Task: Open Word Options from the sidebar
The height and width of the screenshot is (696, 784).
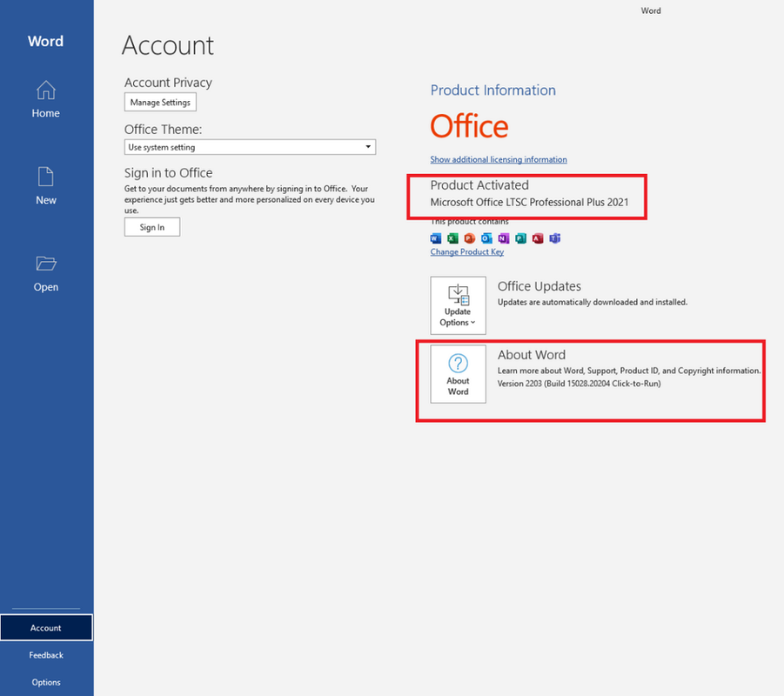Action: (46, 682)
